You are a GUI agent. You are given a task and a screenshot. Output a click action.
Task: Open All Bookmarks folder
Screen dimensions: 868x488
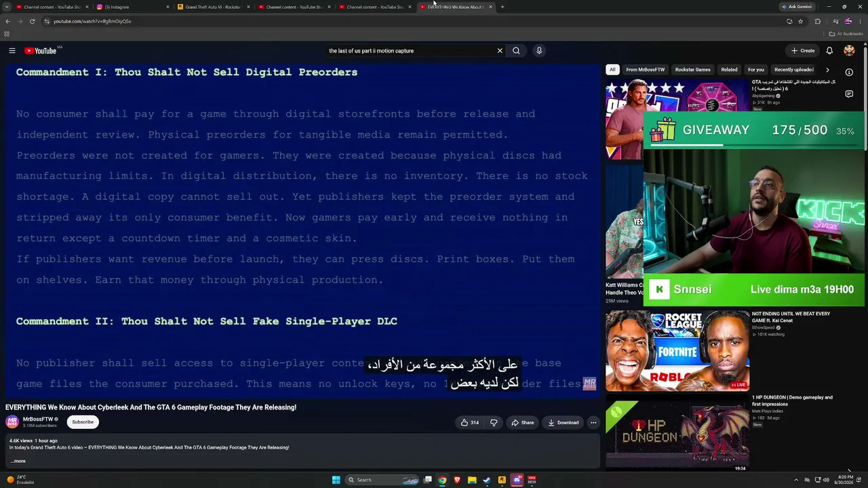coord(846,34)
